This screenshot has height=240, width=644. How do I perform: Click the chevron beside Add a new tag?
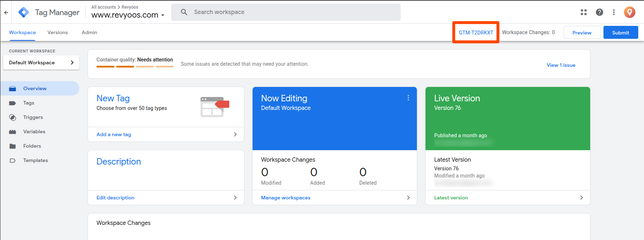235,134
